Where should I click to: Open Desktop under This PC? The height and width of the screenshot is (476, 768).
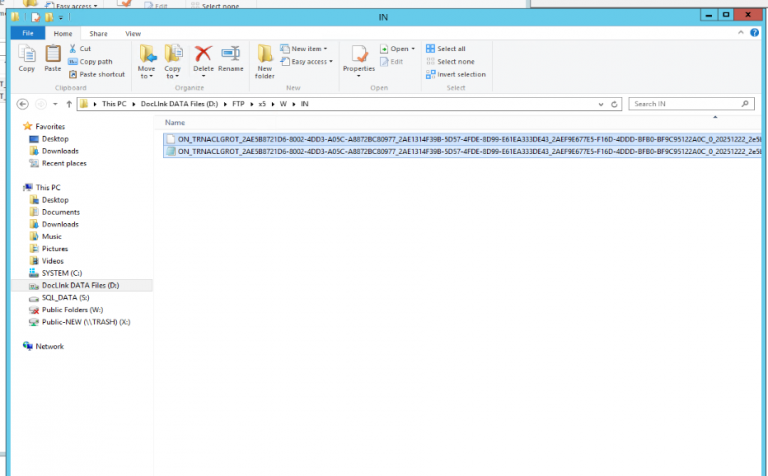[55, 200]
